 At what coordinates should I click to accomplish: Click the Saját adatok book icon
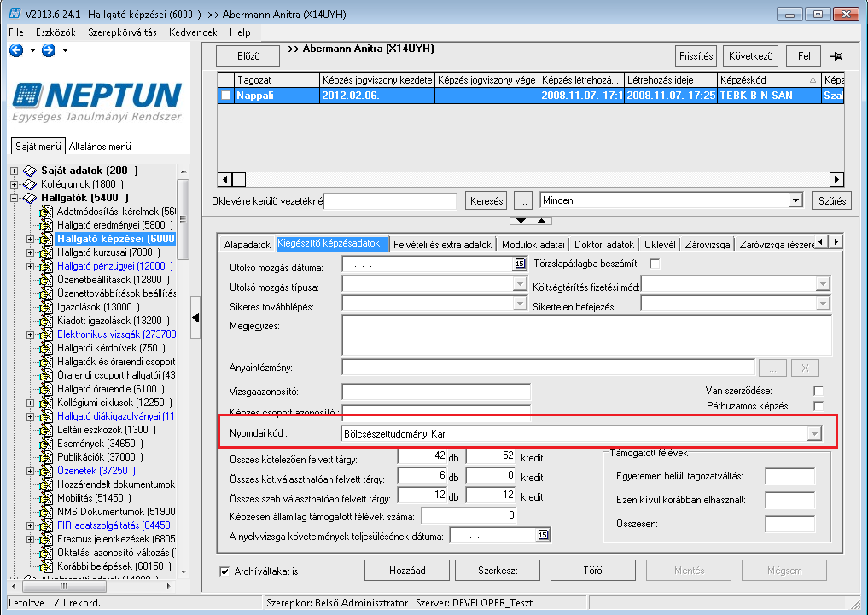point(29,171)
